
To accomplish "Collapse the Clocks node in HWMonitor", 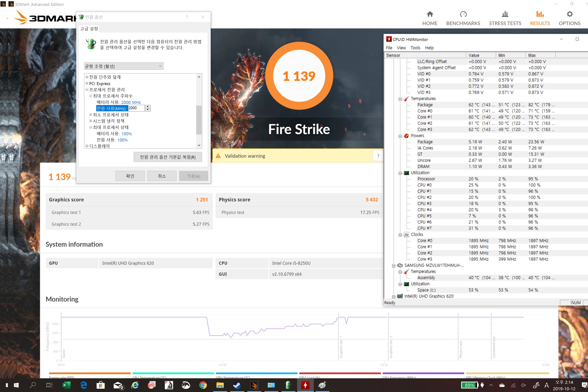I will point(400,235).
